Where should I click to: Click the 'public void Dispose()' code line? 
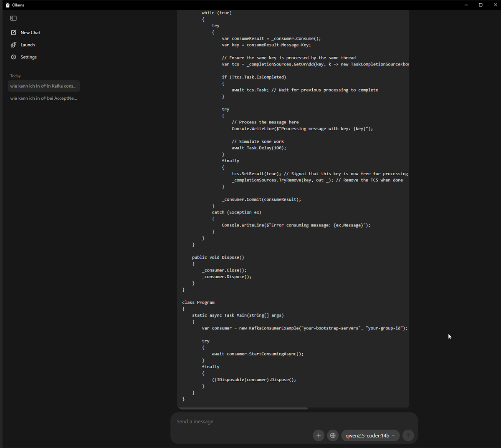tap(218, 257)
